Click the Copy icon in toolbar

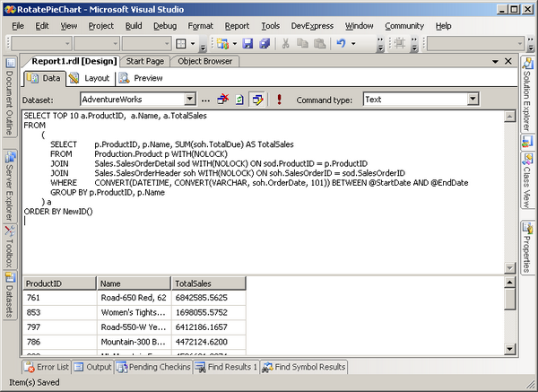[302, 44]
